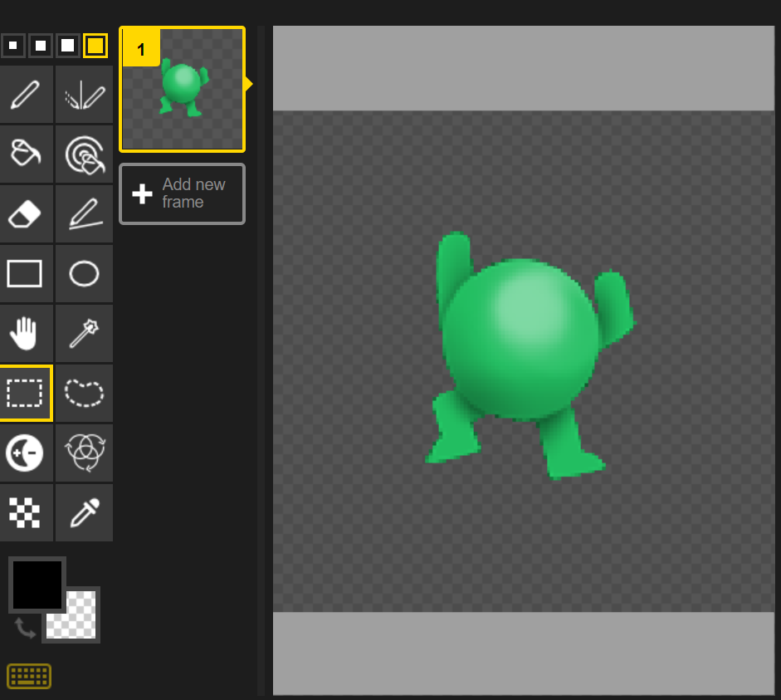
Task: Swap primary and secondary colors
Action: 24,628
